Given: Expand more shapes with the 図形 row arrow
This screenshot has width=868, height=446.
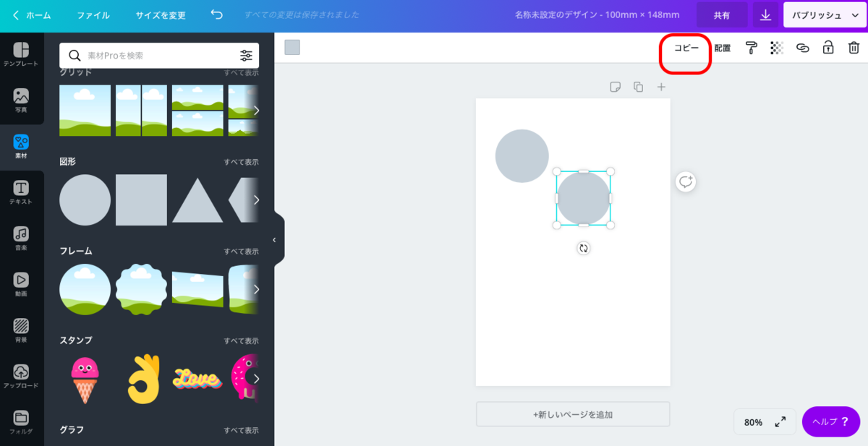Looking at the screenshot, I should [258, 200].
